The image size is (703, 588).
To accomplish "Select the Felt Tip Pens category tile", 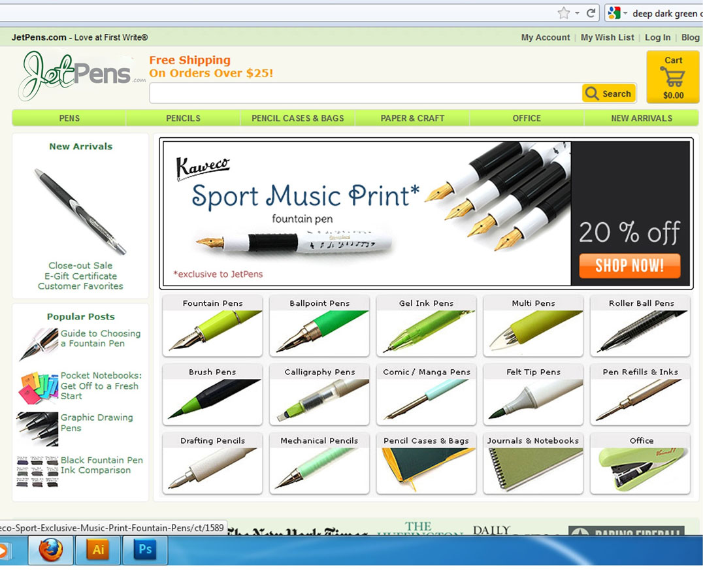I will [534, 395].
